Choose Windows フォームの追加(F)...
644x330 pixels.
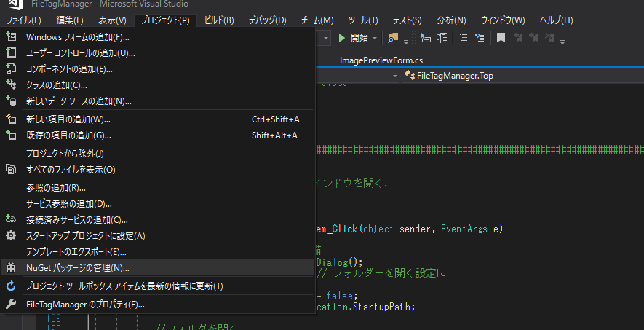[158, 37]
